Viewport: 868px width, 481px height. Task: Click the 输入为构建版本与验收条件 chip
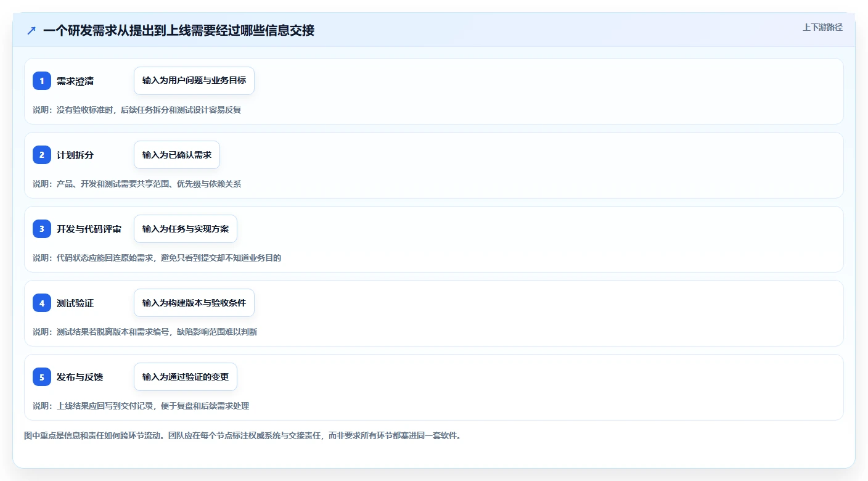point(194,303)
